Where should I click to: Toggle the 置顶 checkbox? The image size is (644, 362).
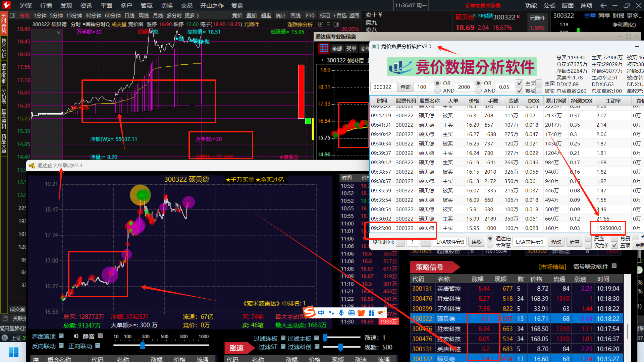614,245
